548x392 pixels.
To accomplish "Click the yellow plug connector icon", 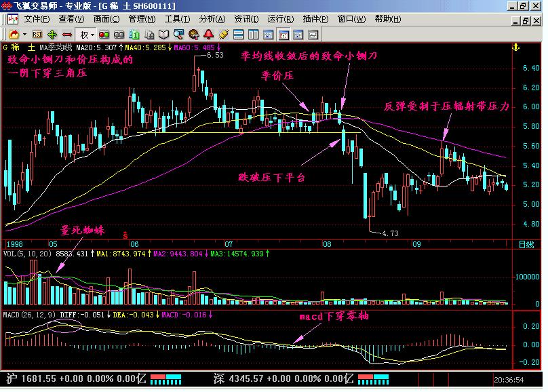I will pos(224,35).
